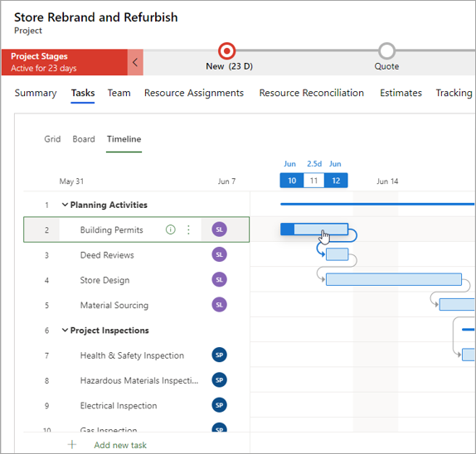
Task: Select the Quote stage circle
Action: (x=386, y=51)
